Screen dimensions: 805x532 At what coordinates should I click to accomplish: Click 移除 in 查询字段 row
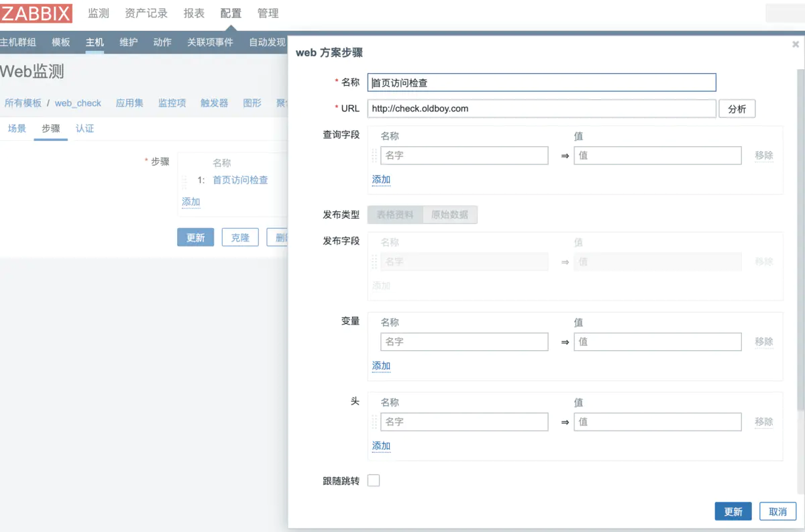(x=764, y=156)
